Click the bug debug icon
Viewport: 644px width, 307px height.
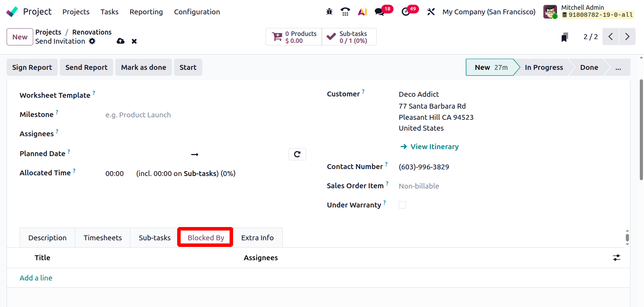[329, 12]
